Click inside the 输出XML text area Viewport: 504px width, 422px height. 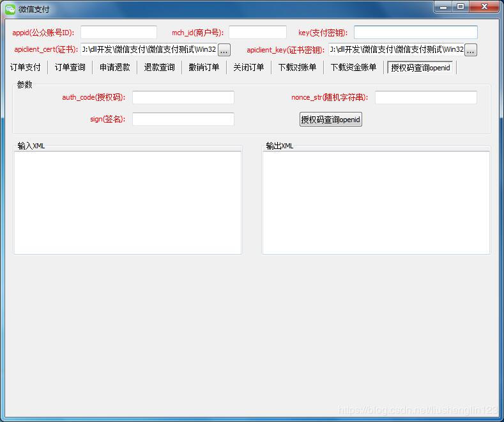click(376, 203)
